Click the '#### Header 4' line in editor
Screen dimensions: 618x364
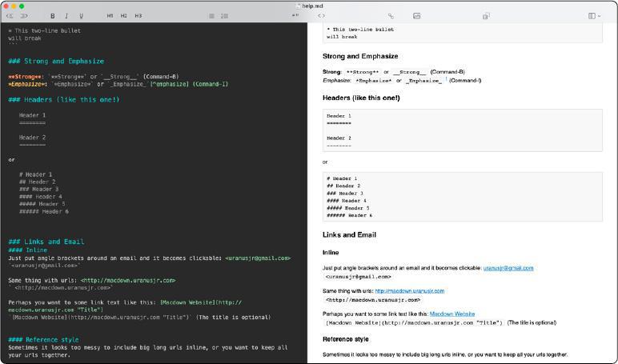(41, 196)
